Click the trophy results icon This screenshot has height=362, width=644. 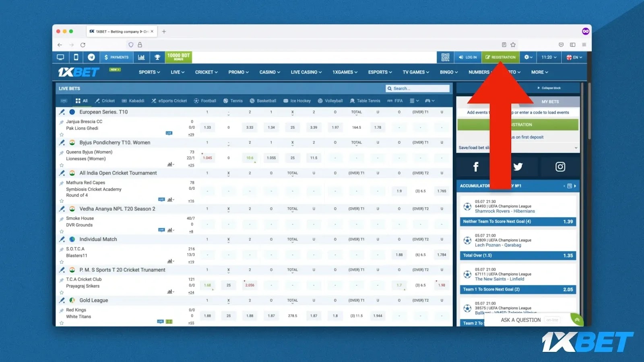tap(157, 57)
